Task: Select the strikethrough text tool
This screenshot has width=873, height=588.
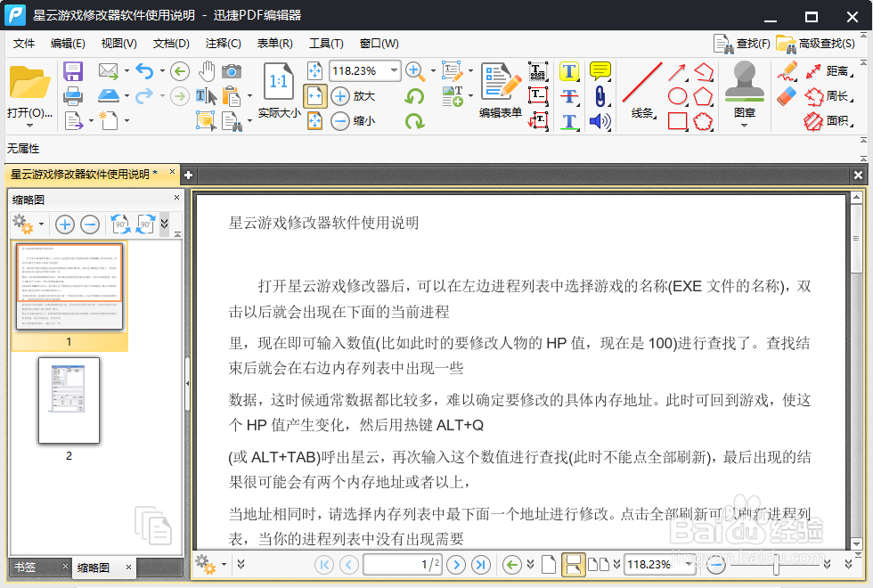Action: click(x=569, y=96)
